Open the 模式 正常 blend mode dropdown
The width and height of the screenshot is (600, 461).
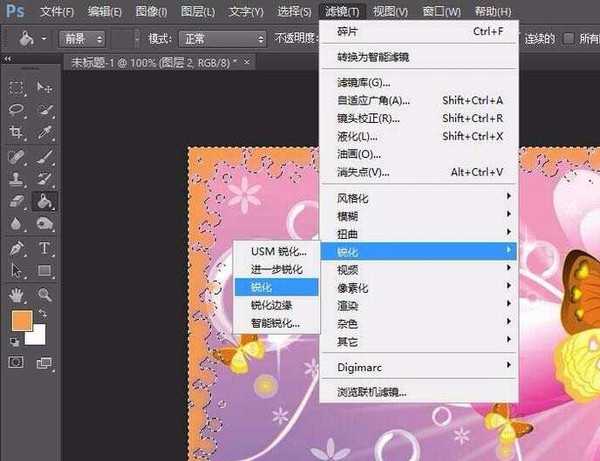point(223,39)
